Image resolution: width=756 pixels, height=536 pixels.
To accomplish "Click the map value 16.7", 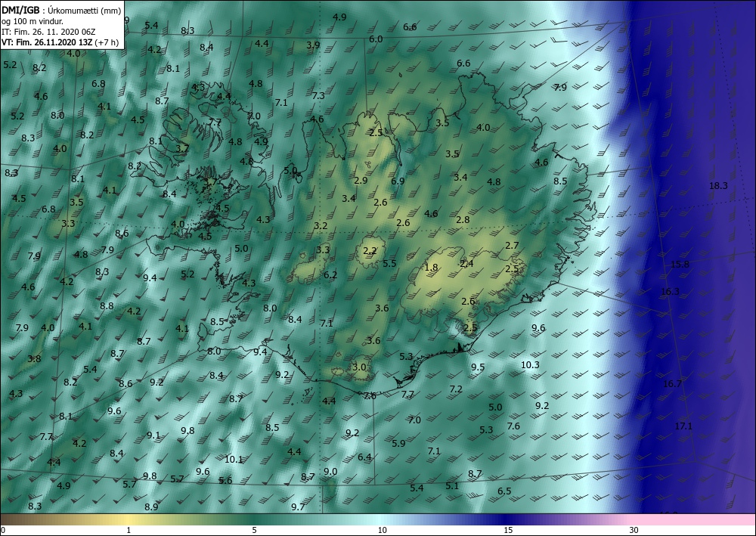I will [x=673, y=384].
